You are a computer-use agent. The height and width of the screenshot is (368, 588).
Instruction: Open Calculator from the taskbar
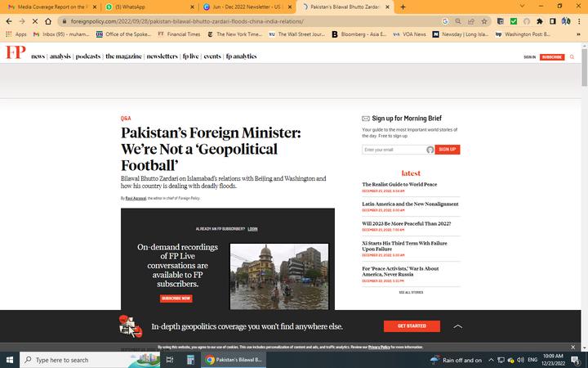click(x=190, y=360)
